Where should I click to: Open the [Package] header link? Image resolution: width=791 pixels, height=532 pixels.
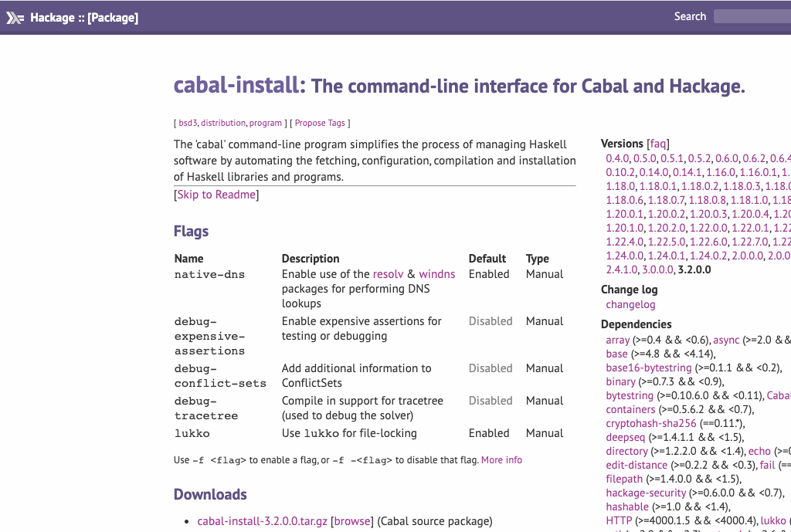tap(113, 18)
